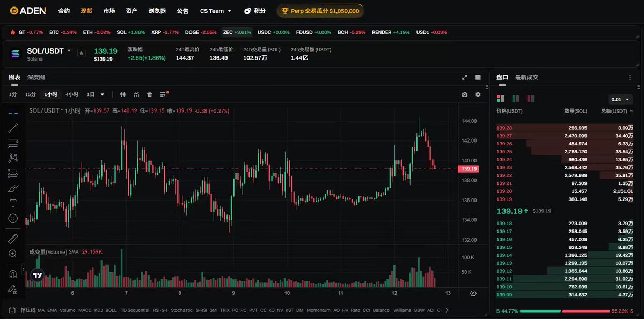Select the 4小时 interval

click(72, 94)
